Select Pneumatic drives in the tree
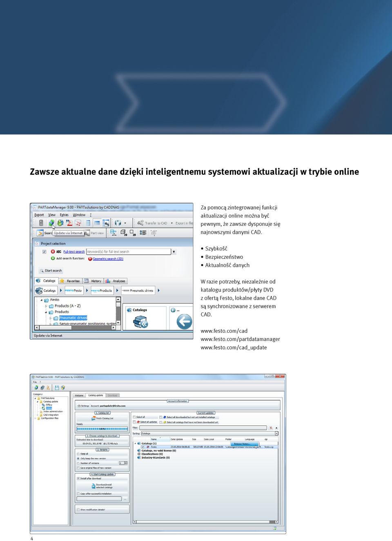 [73, 318]
